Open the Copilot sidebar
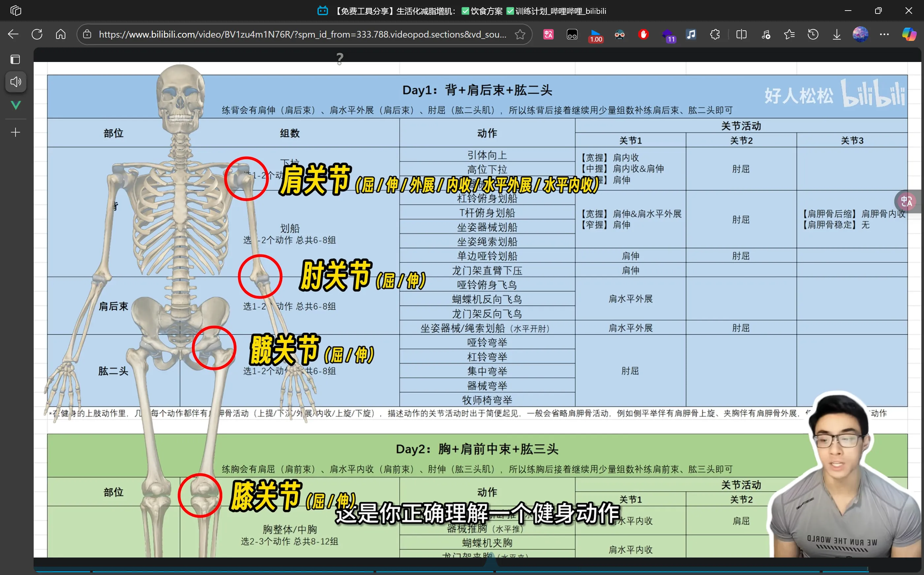 [x=909, y=35]
